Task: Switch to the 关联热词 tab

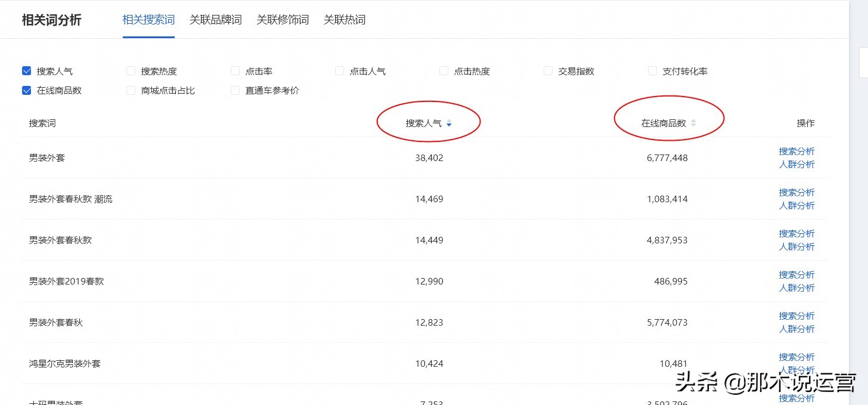Action: point(345,19)
